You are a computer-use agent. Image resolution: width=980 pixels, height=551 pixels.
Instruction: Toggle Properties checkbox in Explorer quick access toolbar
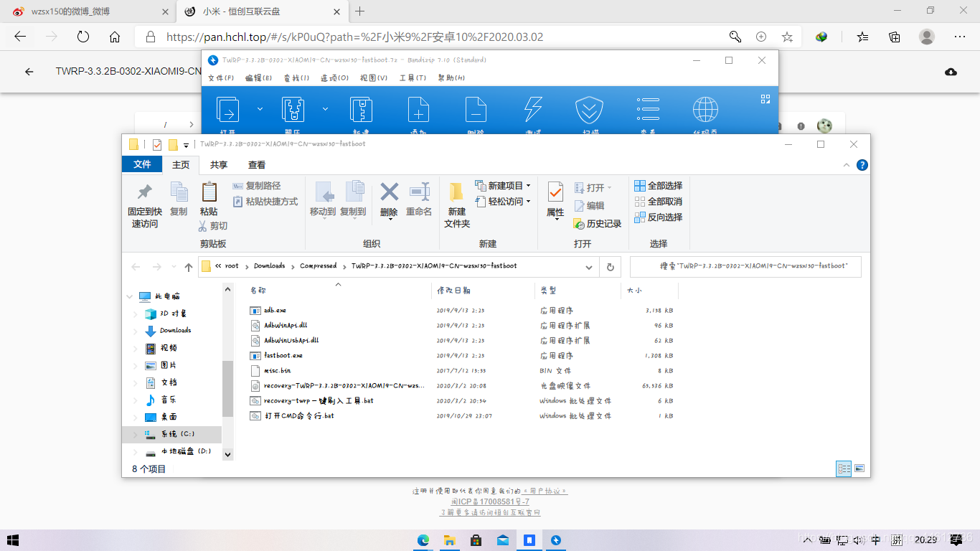157,145
